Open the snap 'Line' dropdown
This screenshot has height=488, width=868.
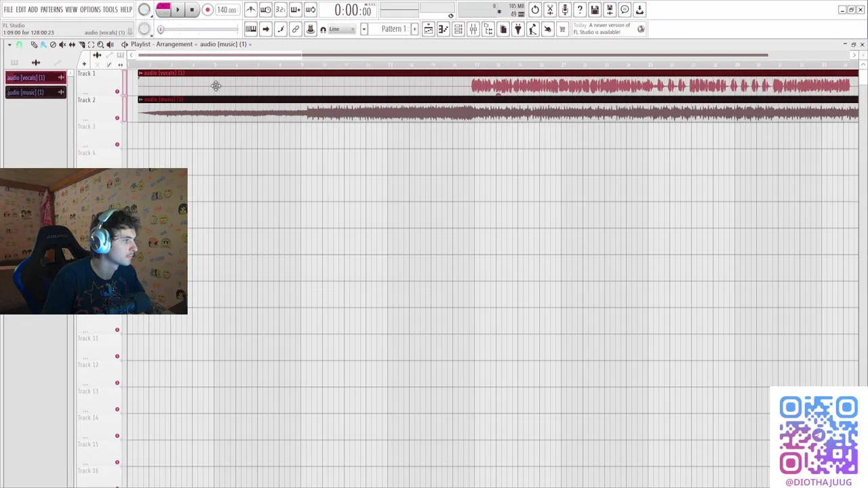[342, 29]
